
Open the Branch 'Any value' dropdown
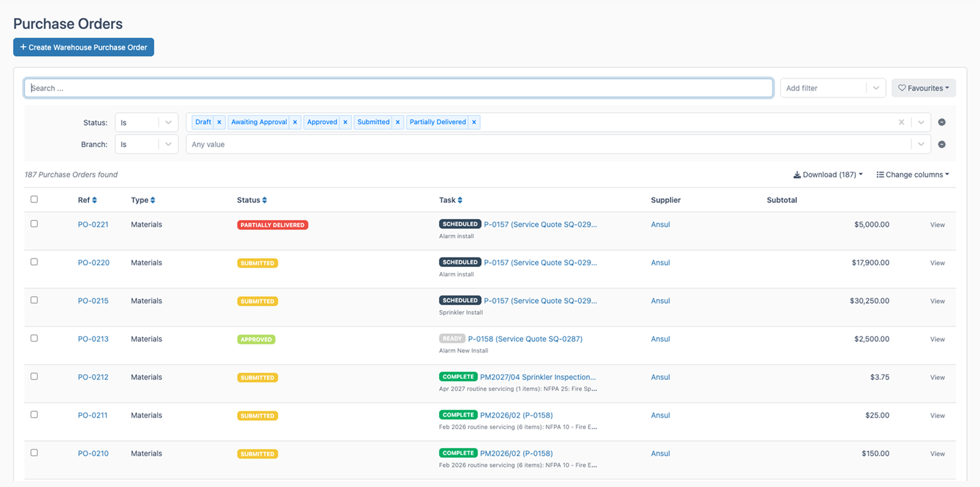558,144
